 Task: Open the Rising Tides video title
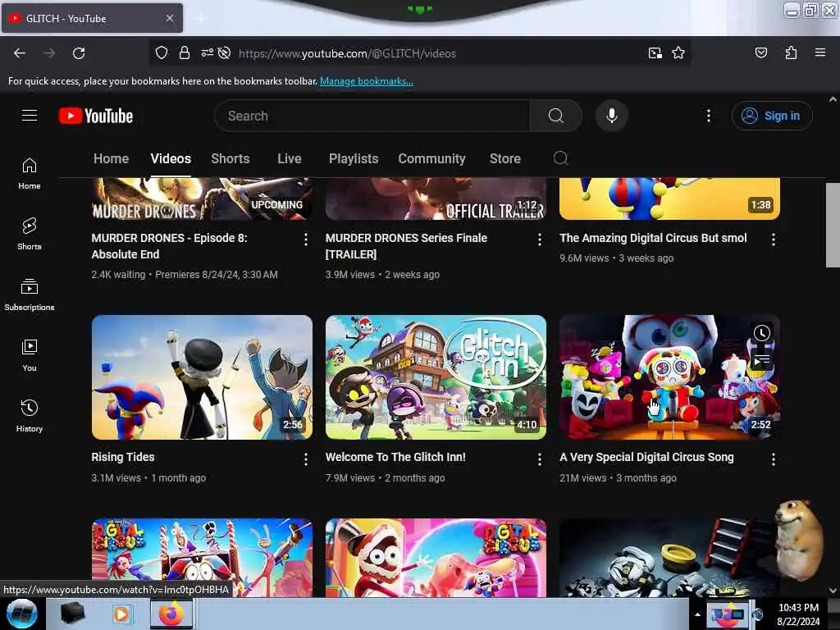tap(123, 457)
